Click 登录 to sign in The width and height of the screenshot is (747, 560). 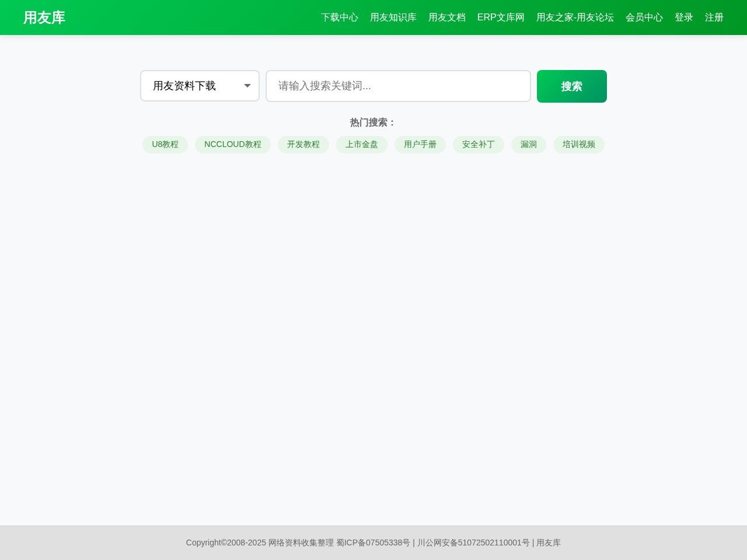(x=684, y=17)
